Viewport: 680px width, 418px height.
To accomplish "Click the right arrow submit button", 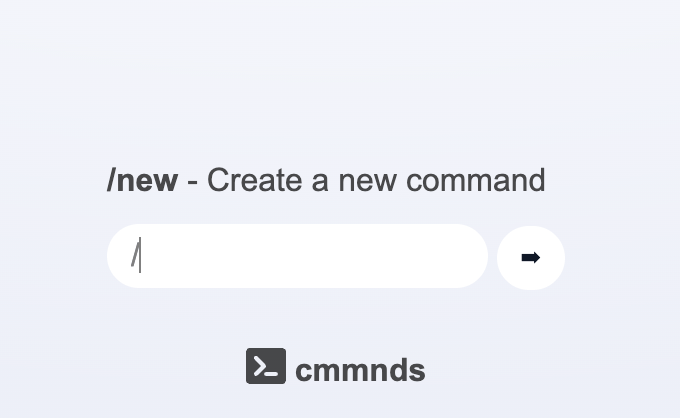I will [x=531, y=258].
